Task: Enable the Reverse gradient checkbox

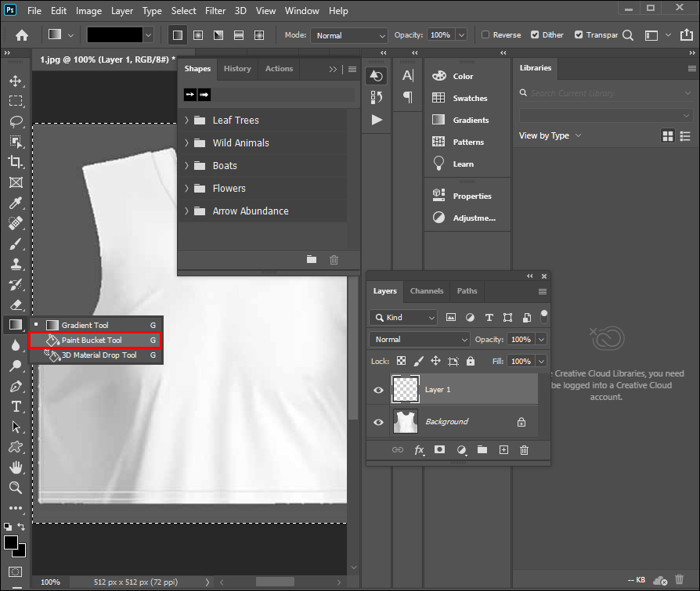Action: click(x=485, y=35)
